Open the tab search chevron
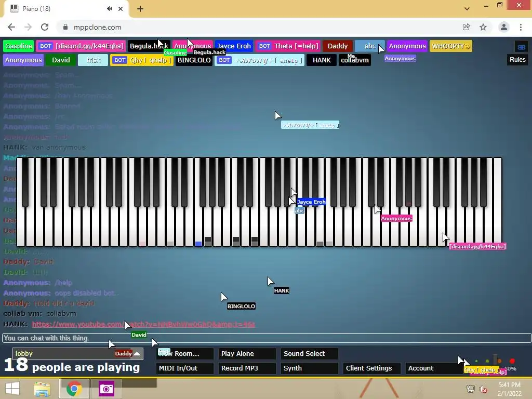The image size is (532, 399). (467, 9)
